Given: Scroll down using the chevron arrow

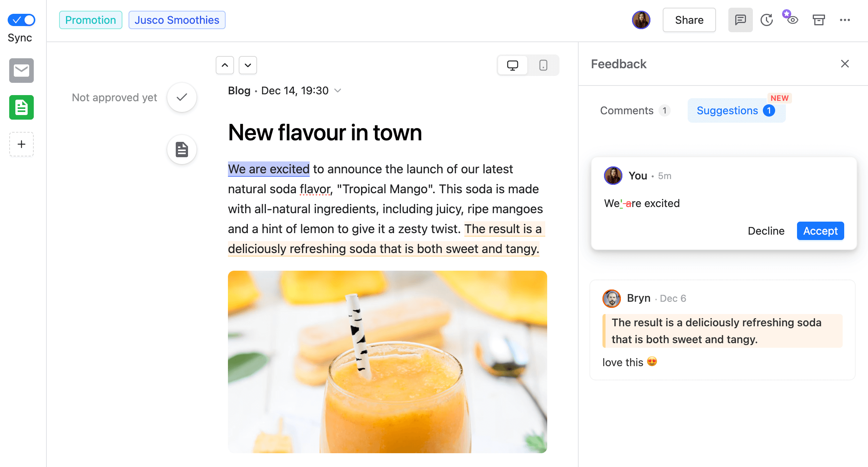Looking at the screenshot, I should pos(248,64).
